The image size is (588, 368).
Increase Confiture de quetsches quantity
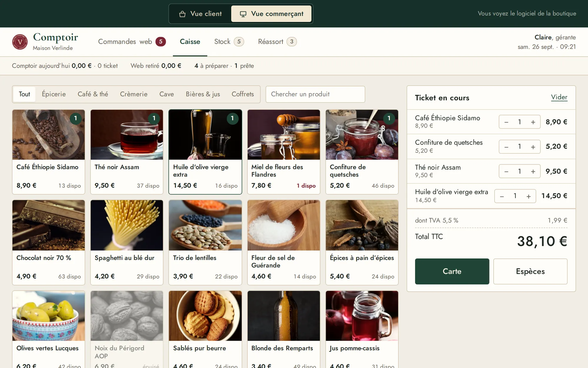click(533, 147)
